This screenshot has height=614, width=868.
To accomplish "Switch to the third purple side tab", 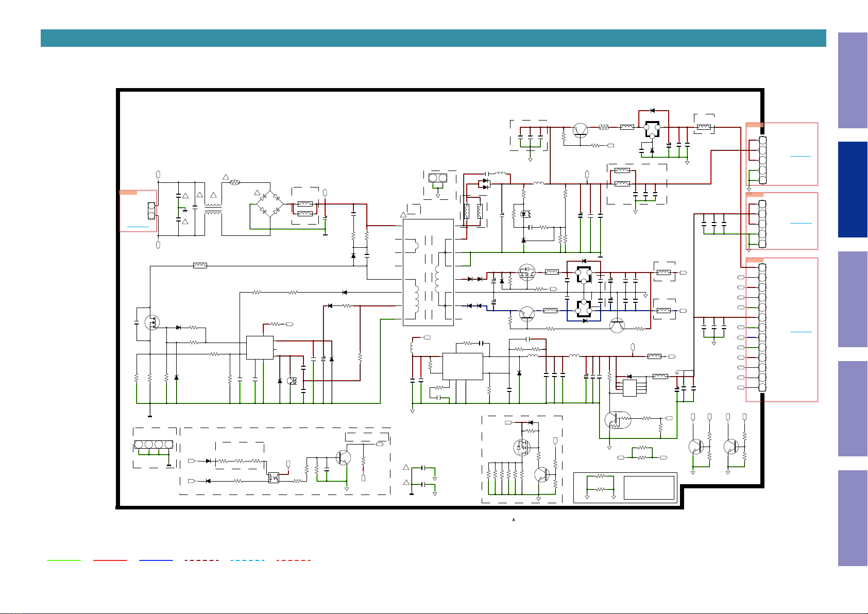I will pos(853,299).
